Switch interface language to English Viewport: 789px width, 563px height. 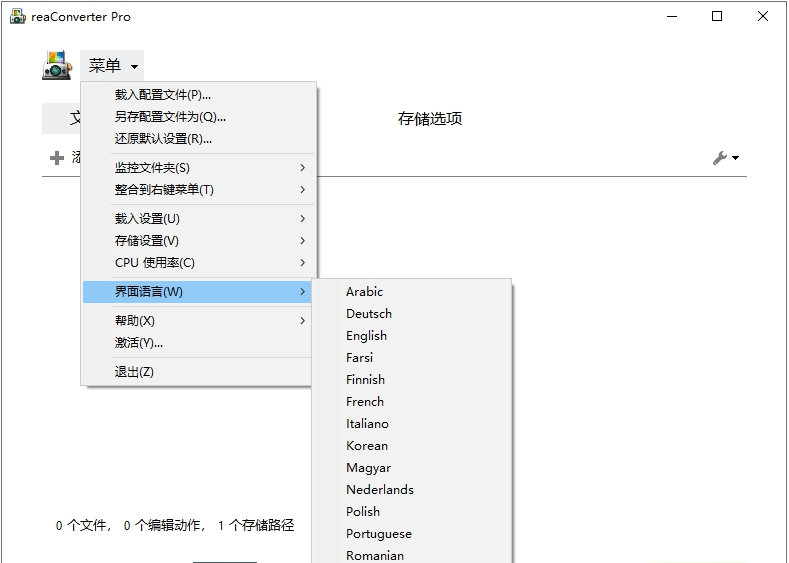[x=412, y=336]
